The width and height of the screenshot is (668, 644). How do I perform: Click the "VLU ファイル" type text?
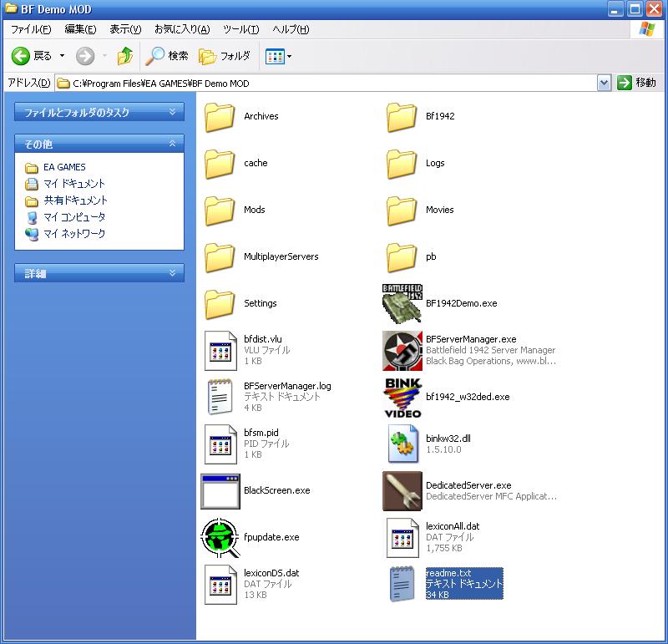(x=266, y=350)
